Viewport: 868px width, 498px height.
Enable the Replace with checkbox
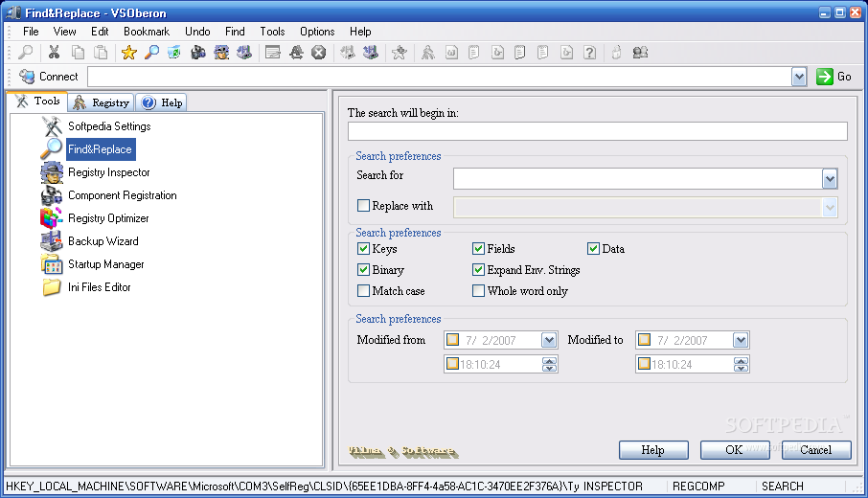pos(363,205)
